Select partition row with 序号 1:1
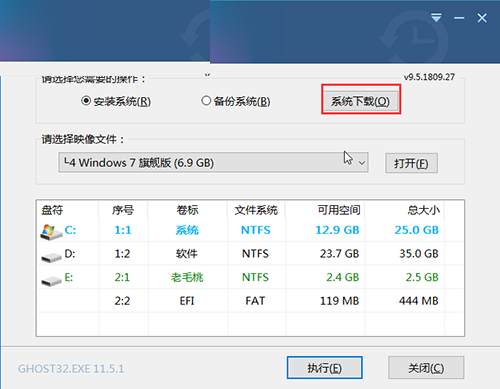Image resolution: width=500 pixels, height=389 pixels. coord(250,230)
